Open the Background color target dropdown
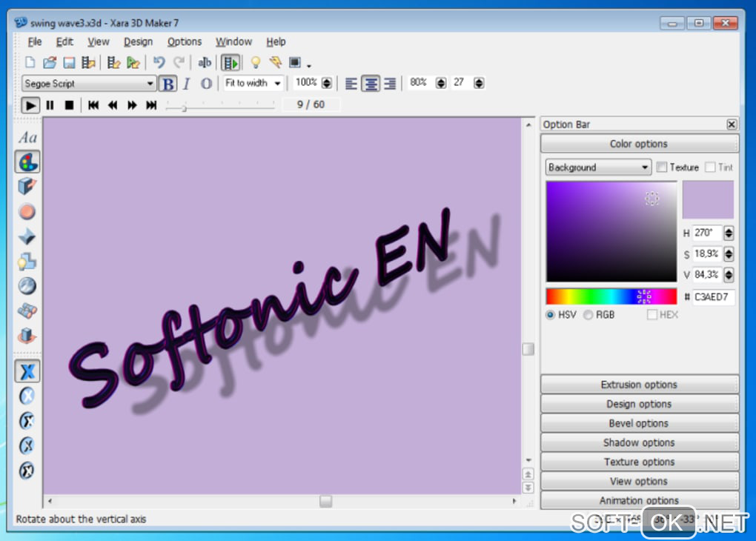 click(598, 167)
